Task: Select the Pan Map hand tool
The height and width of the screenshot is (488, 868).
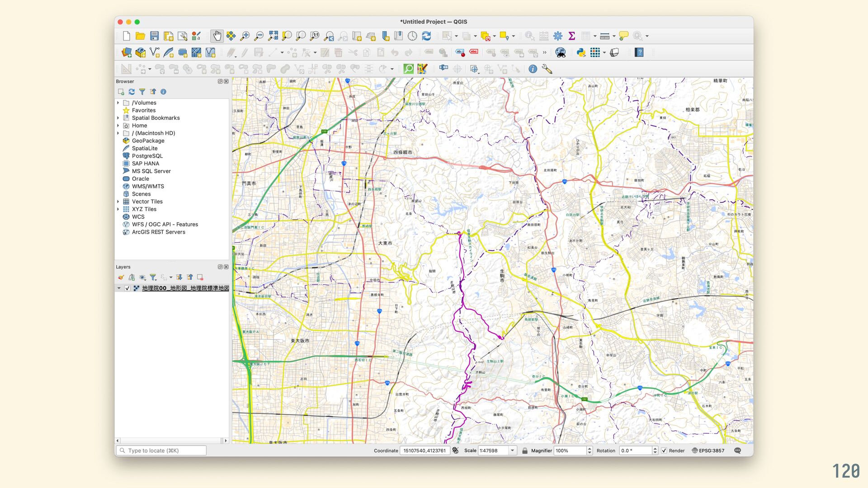Action: tap(217, 36)
